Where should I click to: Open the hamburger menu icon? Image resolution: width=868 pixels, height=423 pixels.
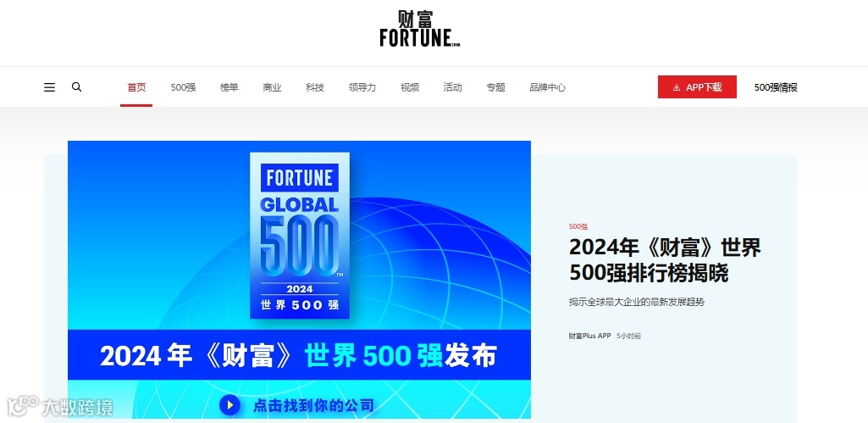(x=49, y=87)
